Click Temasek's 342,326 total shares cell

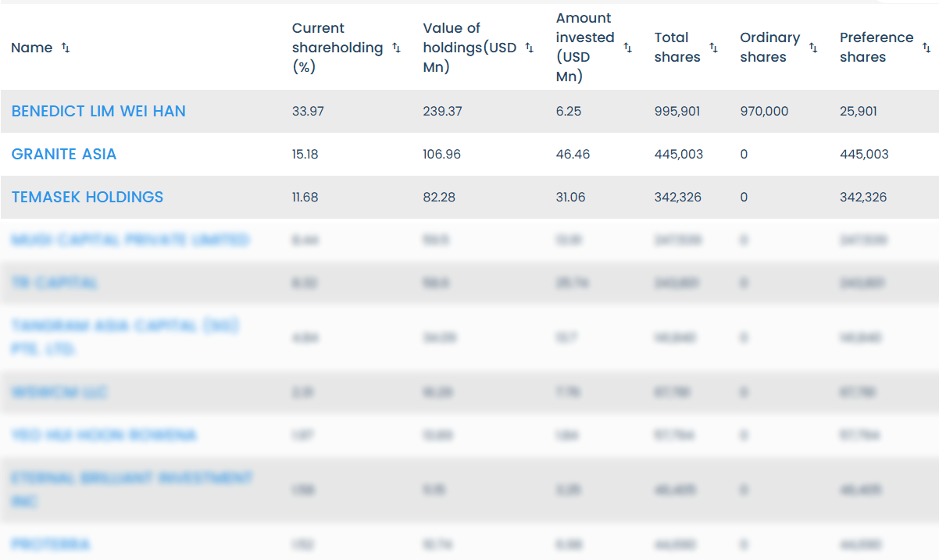[x=678, y=197]
